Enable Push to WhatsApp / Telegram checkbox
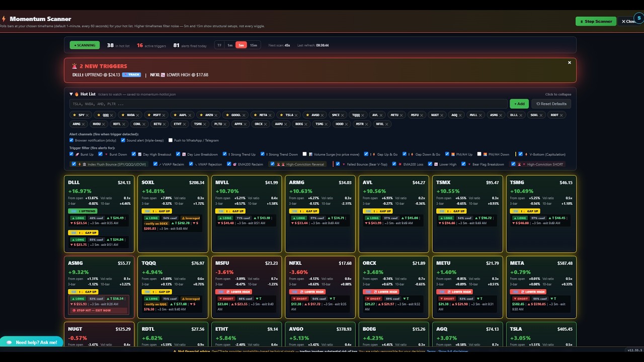The height and width of the screenshot is (362, 644). pyautogui.click(x=171, y=140)
